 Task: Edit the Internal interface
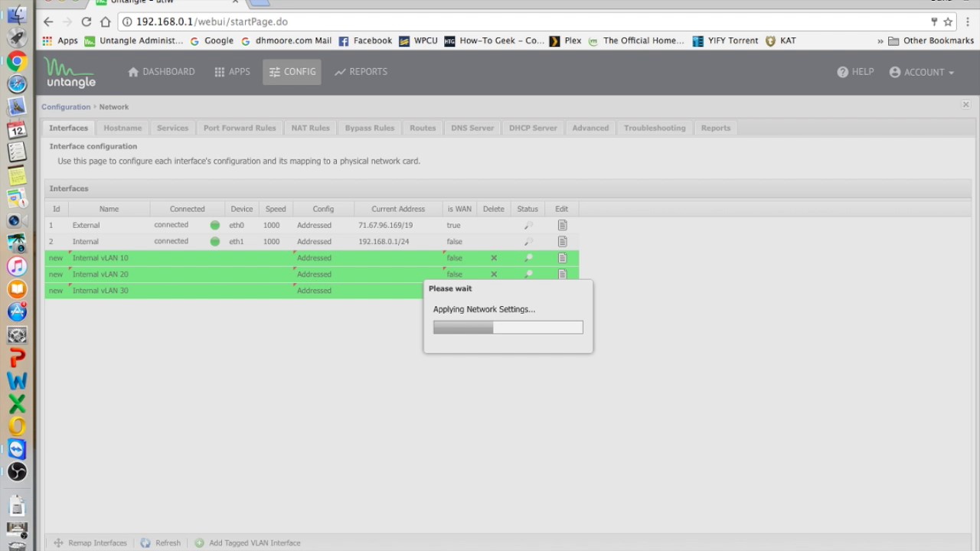tap(562, 241)
